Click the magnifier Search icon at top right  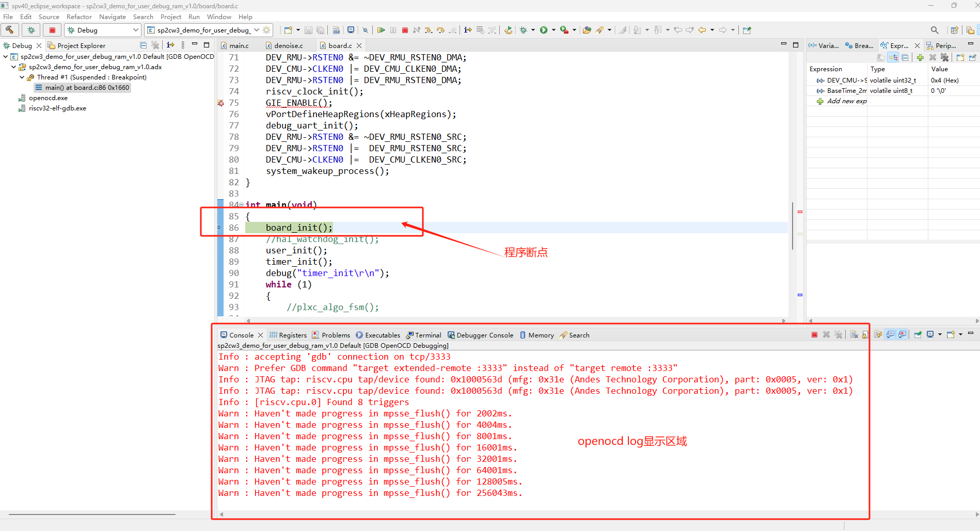(935, 30)
